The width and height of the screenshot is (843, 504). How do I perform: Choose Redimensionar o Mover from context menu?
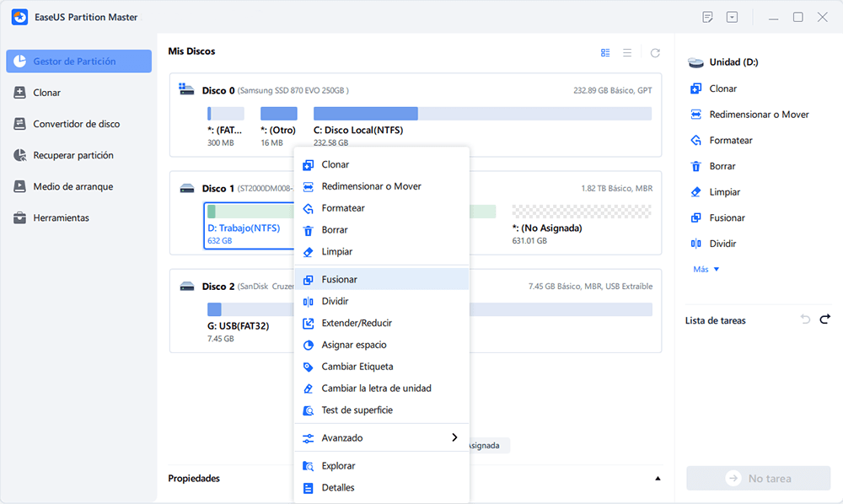382,186
